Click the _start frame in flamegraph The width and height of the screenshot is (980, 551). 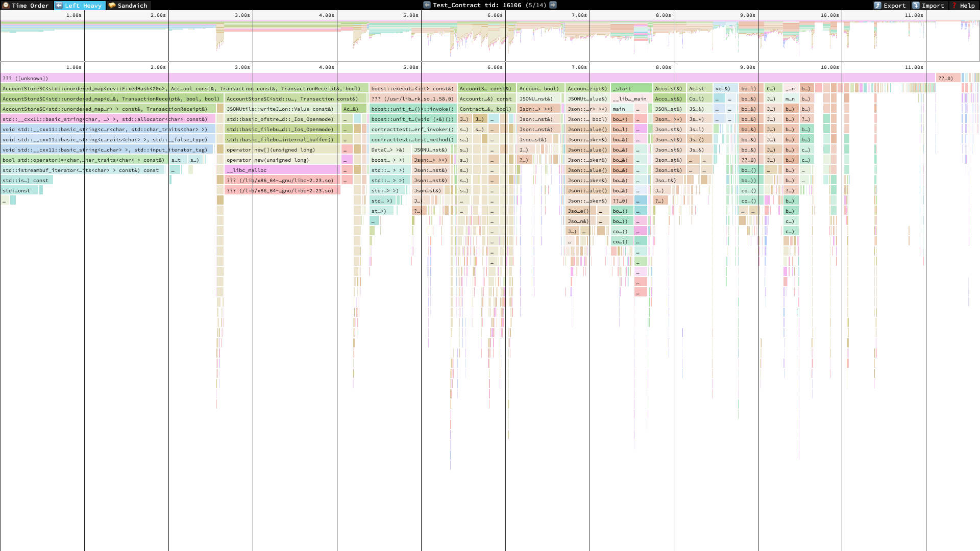pyautogui.click(x=631, y=88)
